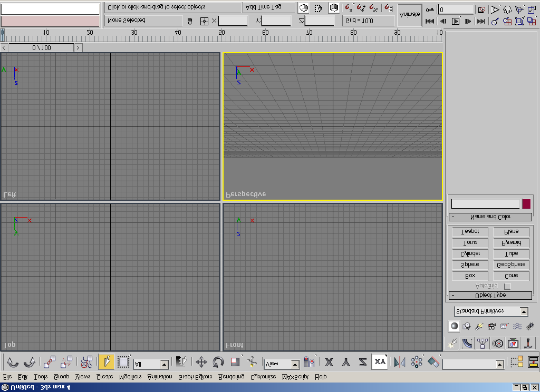Open the Systems gears category icon

tap(529, 326)
